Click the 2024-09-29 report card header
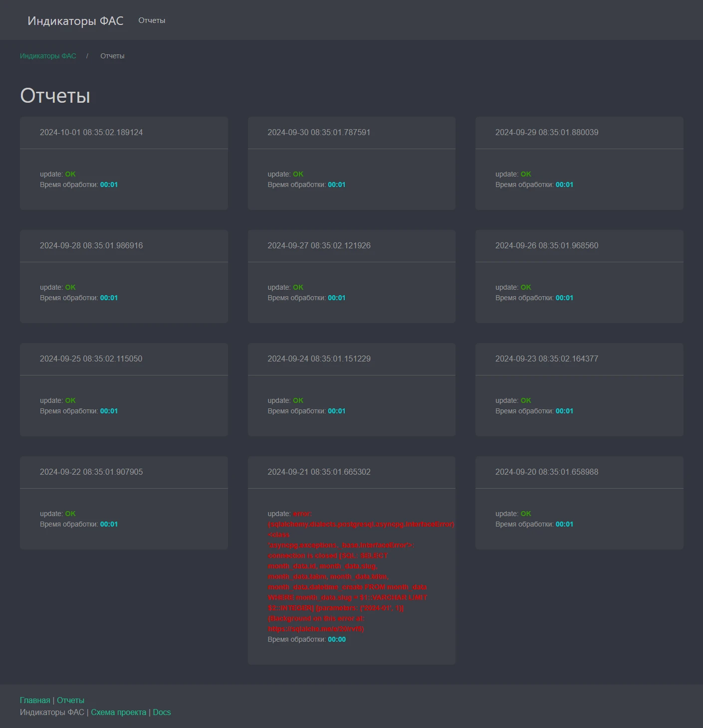The width and height of the screenshot is (703, 728). coord(546,132)
